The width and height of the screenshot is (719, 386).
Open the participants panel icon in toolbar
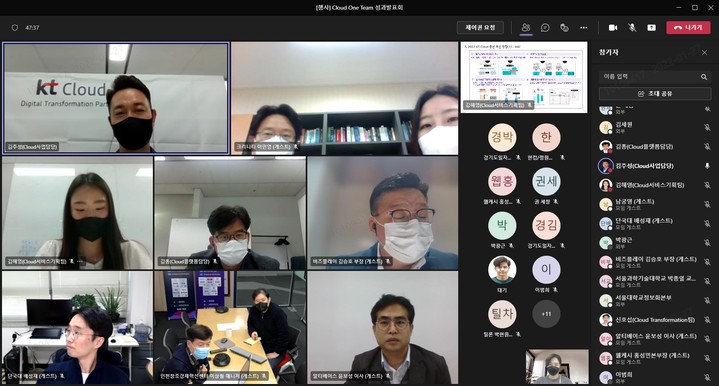pos(525,28)
